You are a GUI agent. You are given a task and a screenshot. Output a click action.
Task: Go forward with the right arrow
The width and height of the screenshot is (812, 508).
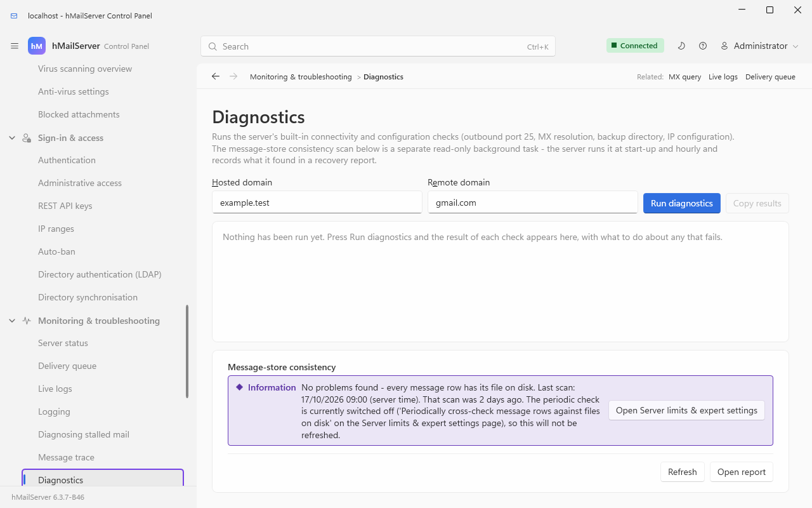233,76
